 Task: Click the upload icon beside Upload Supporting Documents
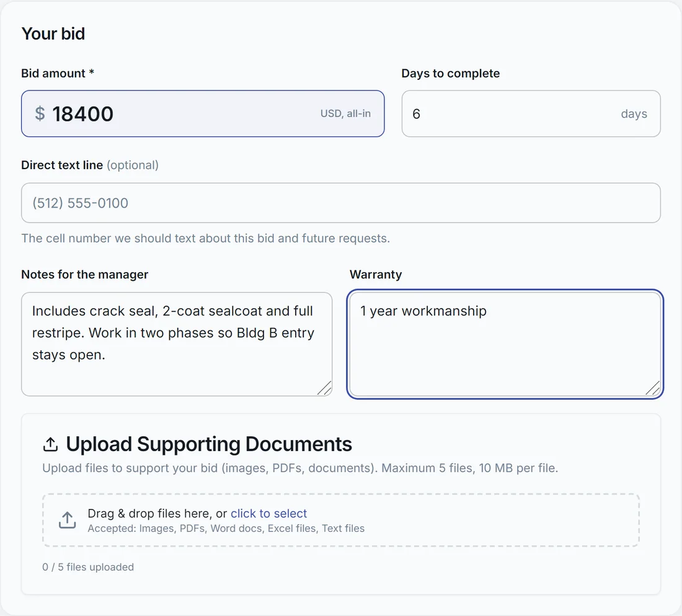50,444
